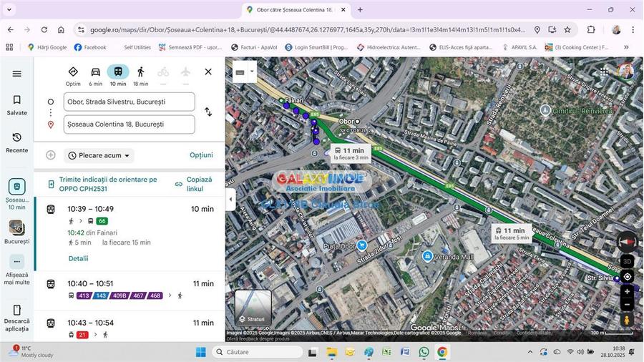Open a new browser tab

(360, 9)
